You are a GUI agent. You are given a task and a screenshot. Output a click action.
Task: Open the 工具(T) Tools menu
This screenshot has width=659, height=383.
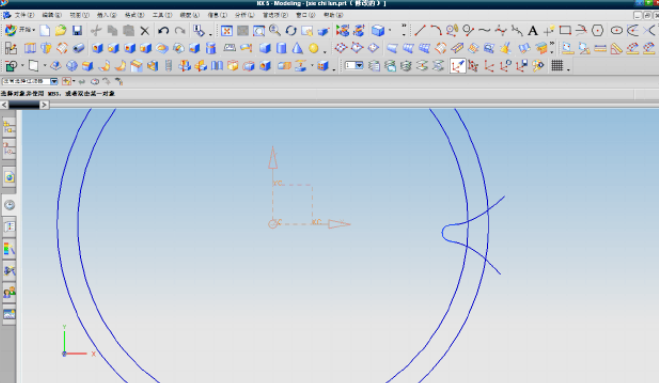(162, 15)
